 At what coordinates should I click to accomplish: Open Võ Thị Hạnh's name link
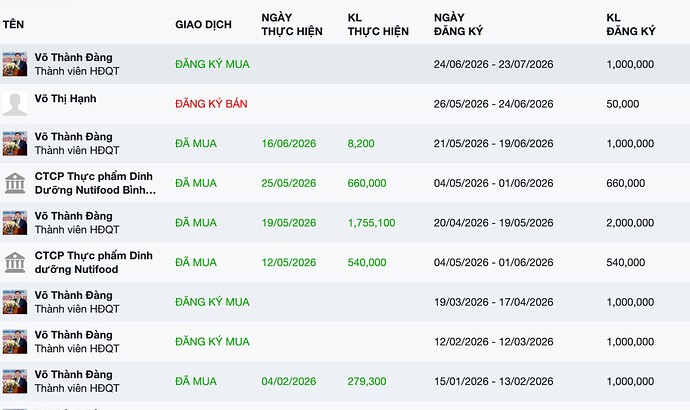65,99
